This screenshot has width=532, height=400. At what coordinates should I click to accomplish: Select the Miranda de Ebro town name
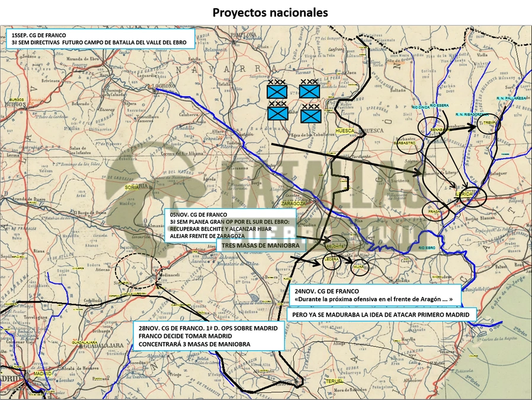pos(82,59)
